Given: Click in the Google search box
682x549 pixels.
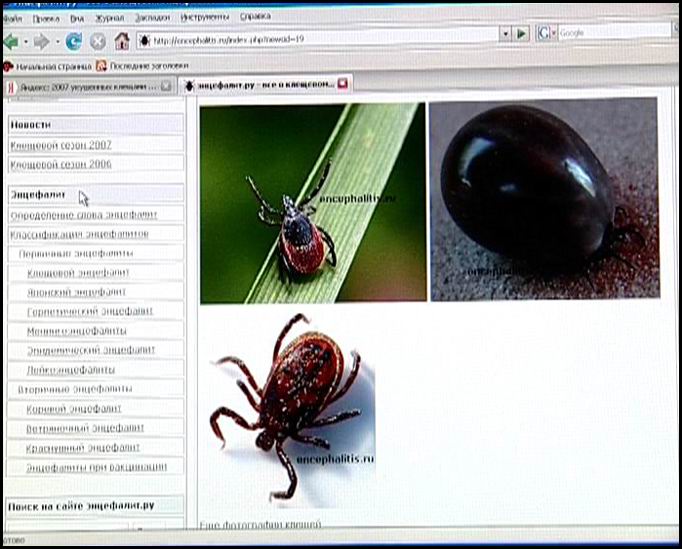Looking at the screenshot, I should pos(614,32).
